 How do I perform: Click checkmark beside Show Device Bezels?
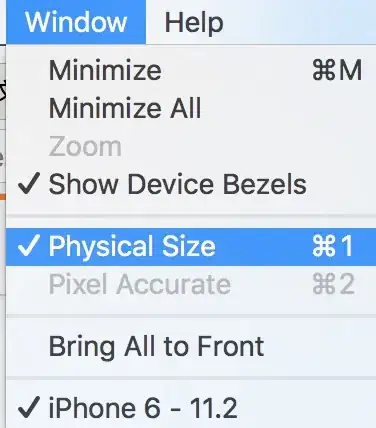click(x=29, y=183)
